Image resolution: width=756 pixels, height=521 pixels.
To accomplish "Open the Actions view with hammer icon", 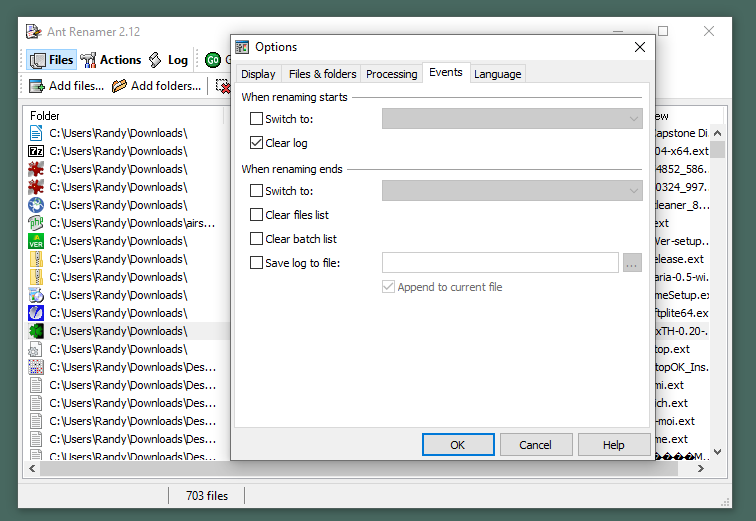I will point(110,60).
